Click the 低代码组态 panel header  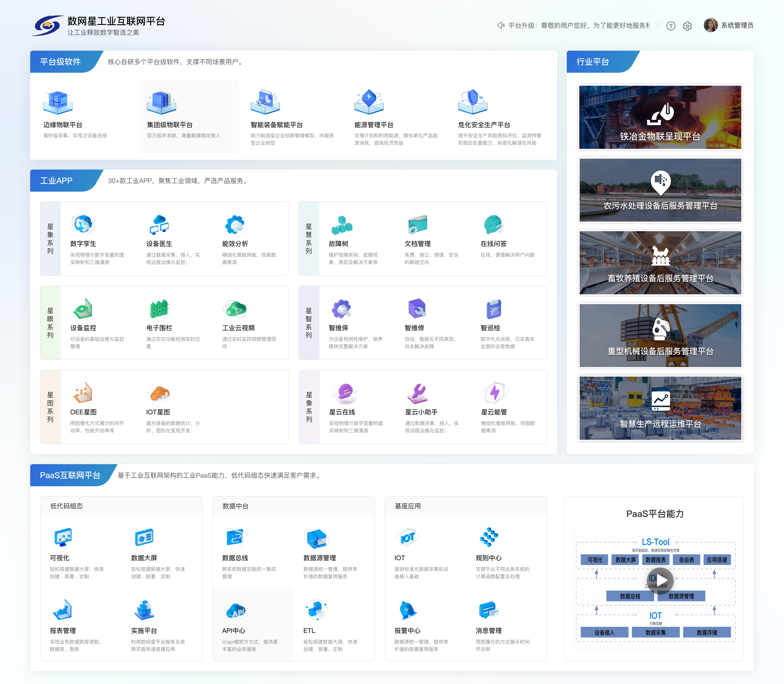(121, 506)
